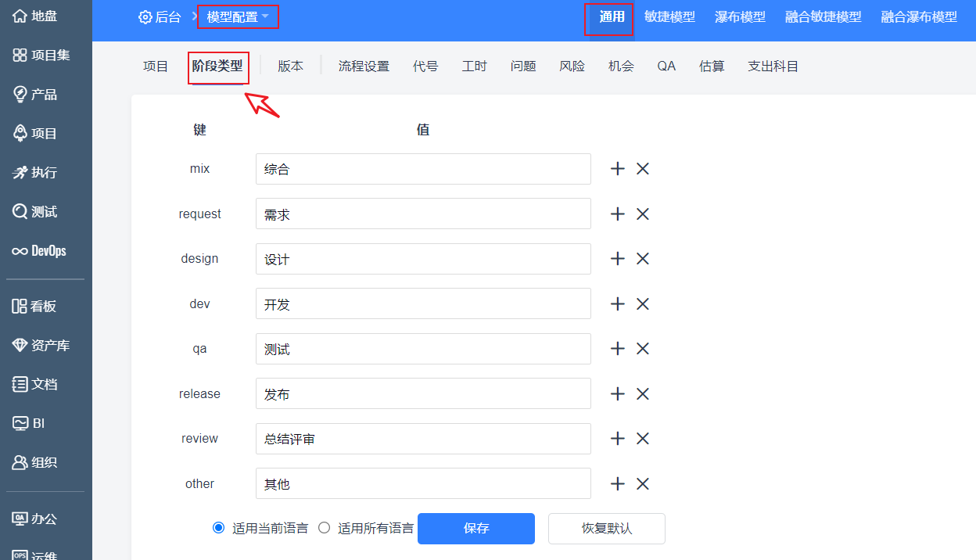This screenshot has width=976, height=560.
Task: Add a row after release entry
Action: [x=618, y=394]
